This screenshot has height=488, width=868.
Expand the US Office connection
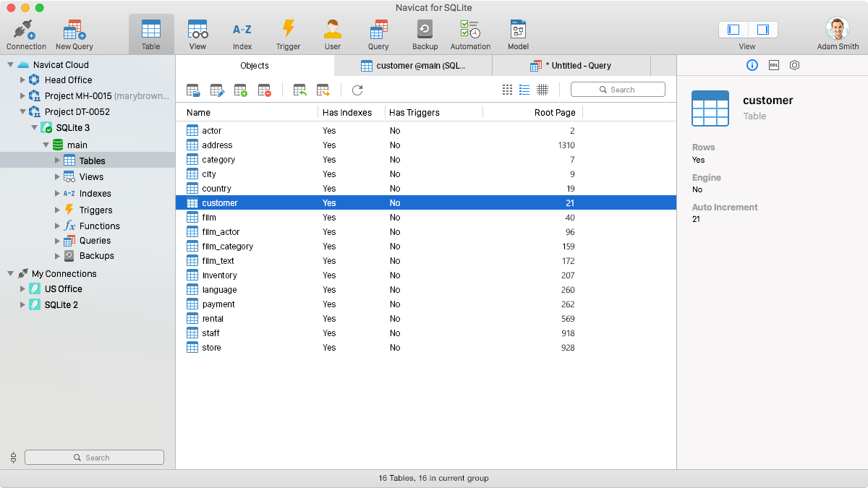[22, 288]
